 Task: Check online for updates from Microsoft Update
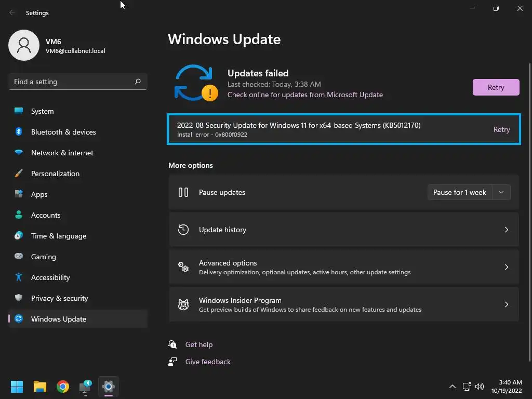tap(305, 95)
